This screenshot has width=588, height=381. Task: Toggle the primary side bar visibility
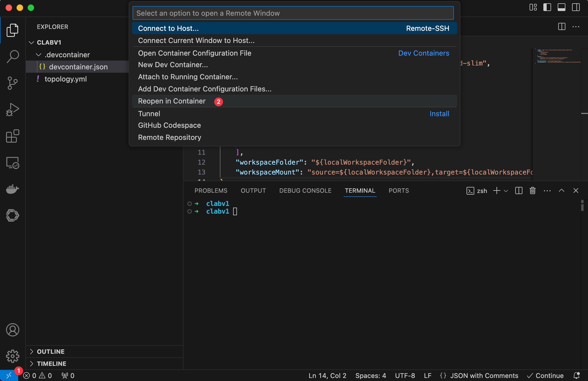[547, 7]
